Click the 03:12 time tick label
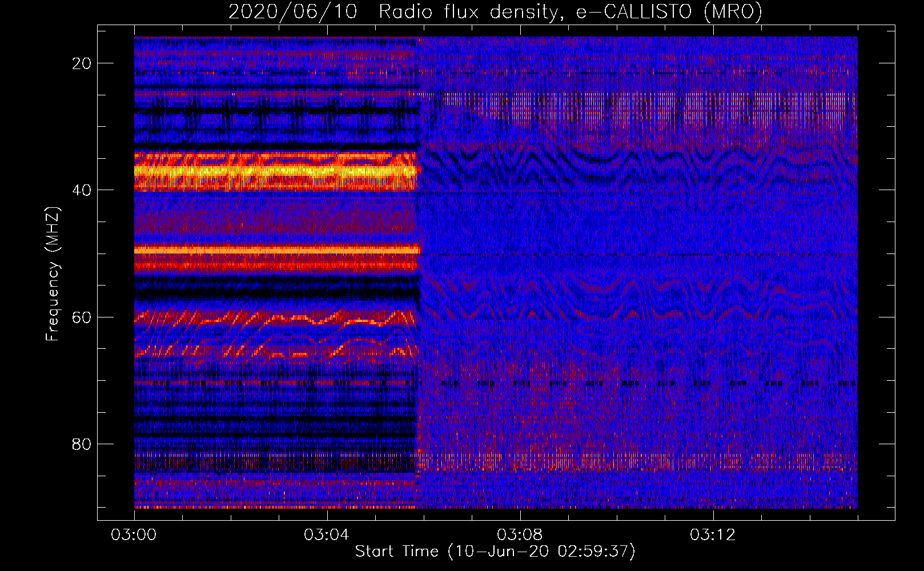Screen dimensions: 924x571 coord(713,535)
